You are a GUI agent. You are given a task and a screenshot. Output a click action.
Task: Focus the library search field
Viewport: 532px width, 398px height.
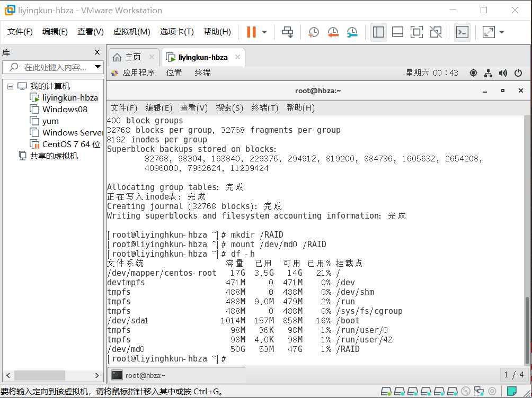point(54,67)
